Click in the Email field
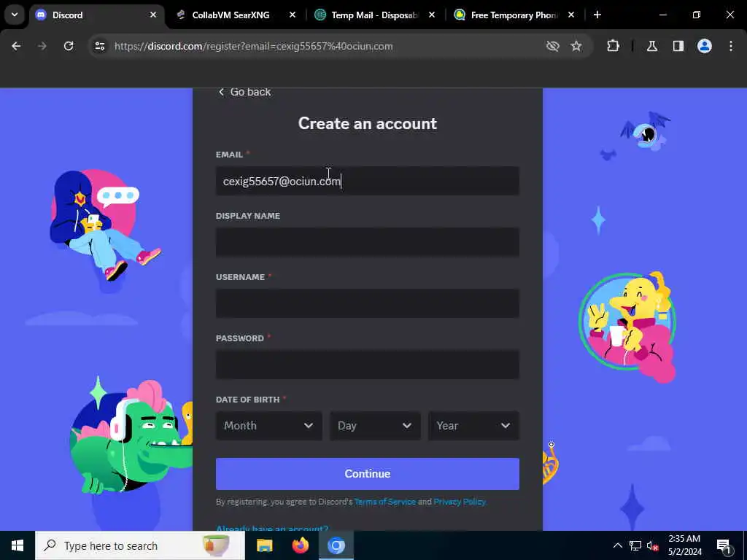The height and width of the screenshot is (560, 747). point(368,181)
